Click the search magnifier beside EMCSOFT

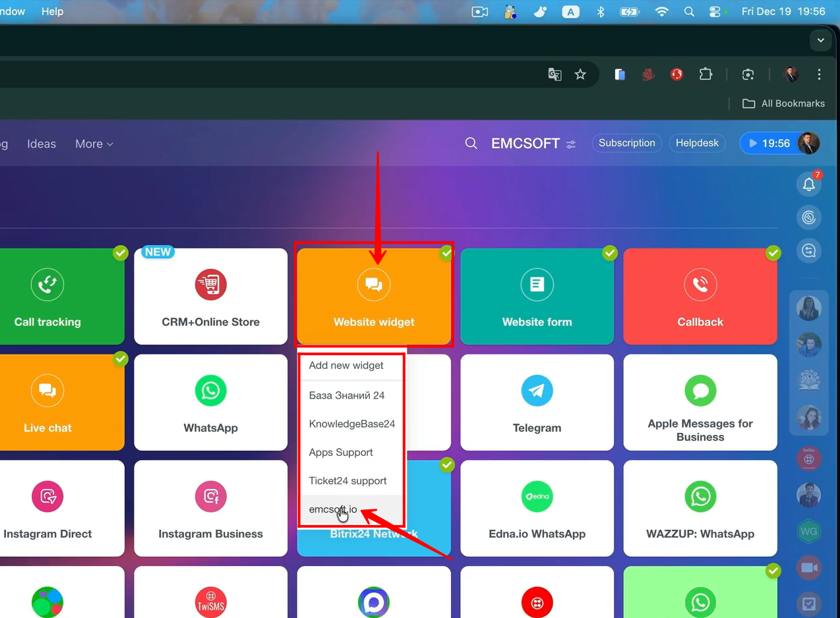click(471, 144)
